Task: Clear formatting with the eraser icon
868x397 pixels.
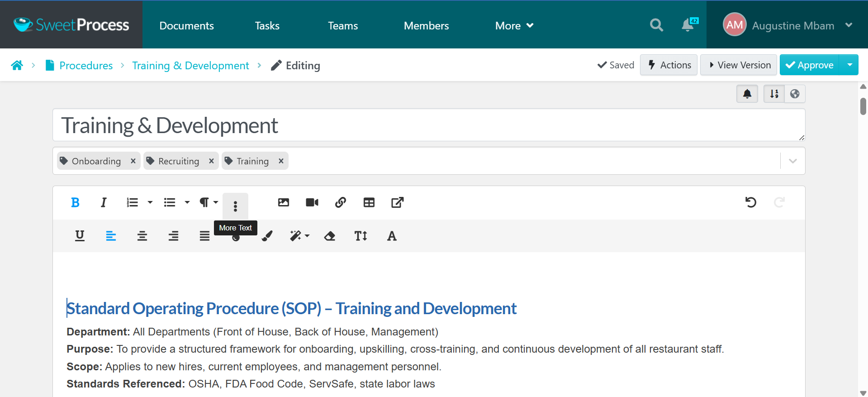Action: tap(330, 236)
